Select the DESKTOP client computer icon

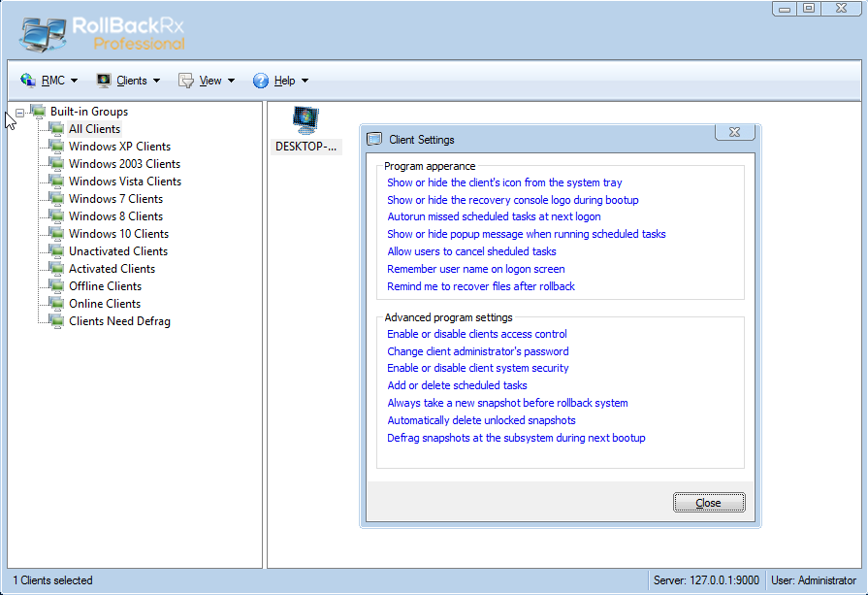pos(306,120)
